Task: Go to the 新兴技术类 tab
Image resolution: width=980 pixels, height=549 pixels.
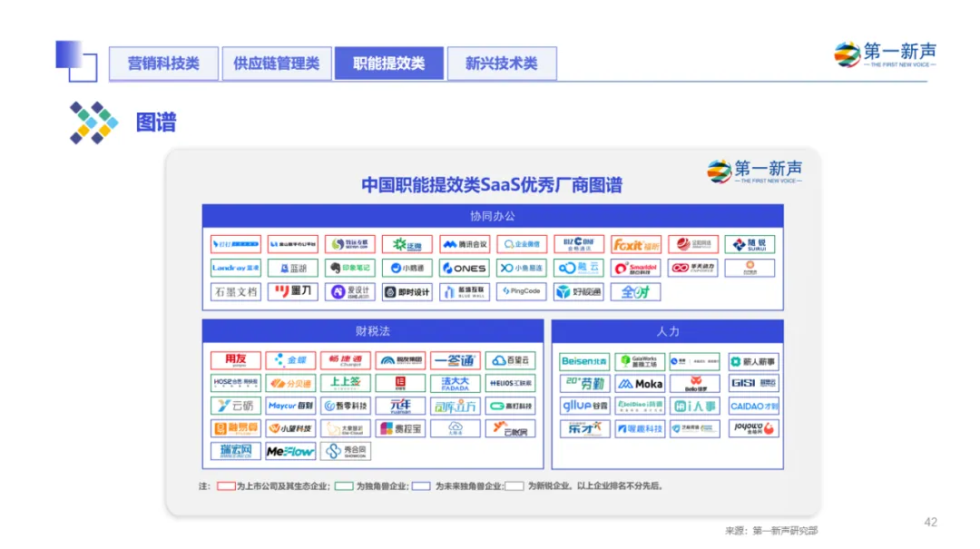Action: (x=502, y=64)
